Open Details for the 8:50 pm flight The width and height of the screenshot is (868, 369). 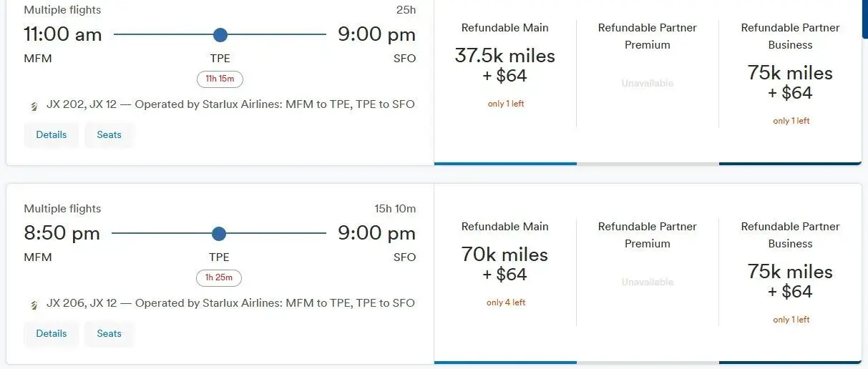(x=52, y=333)
